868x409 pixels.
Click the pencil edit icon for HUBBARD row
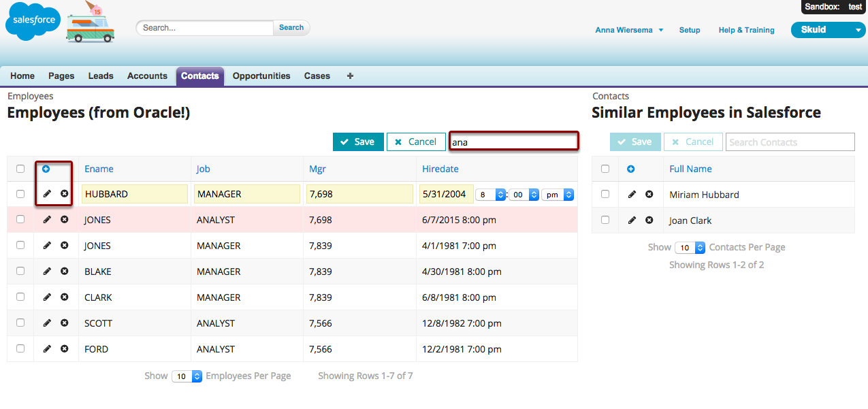point(47,194)
